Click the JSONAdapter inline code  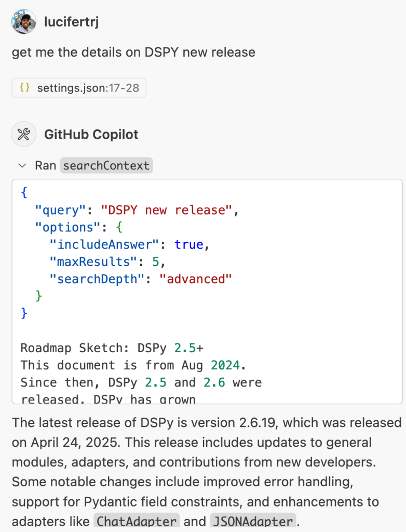click(253, 521)
